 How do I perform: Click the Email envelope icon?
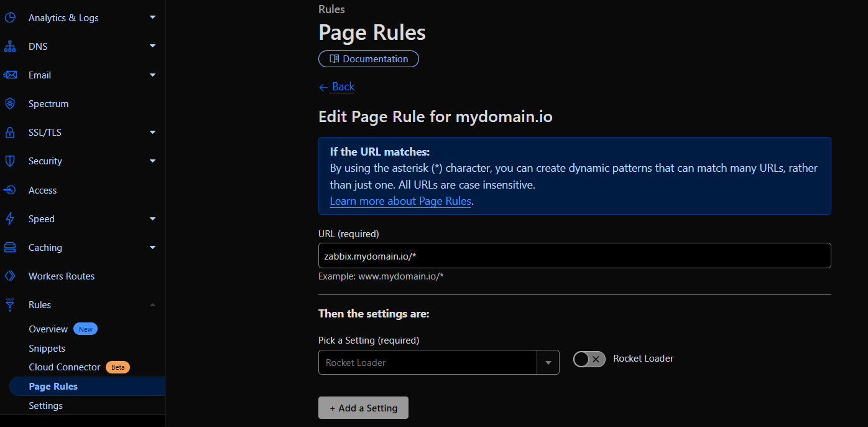(x=10, y=75)
